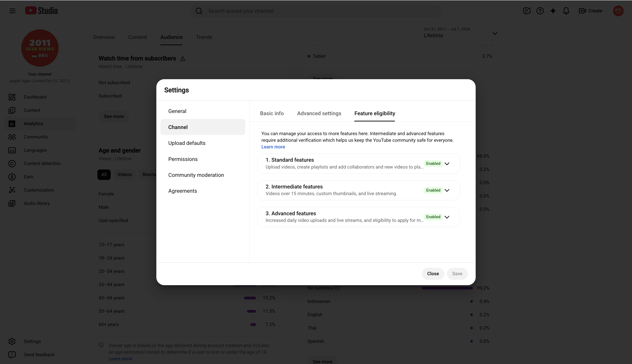
Task: Click Learn more link in Settings dialog
Action: tap(273, 147)
